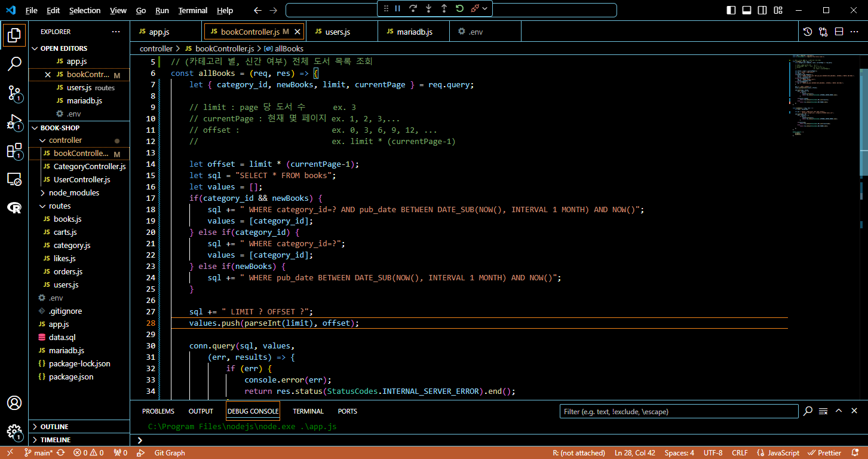Open editor More Actions ellipsis
868x459 pixels.
[x=854, y=32]
